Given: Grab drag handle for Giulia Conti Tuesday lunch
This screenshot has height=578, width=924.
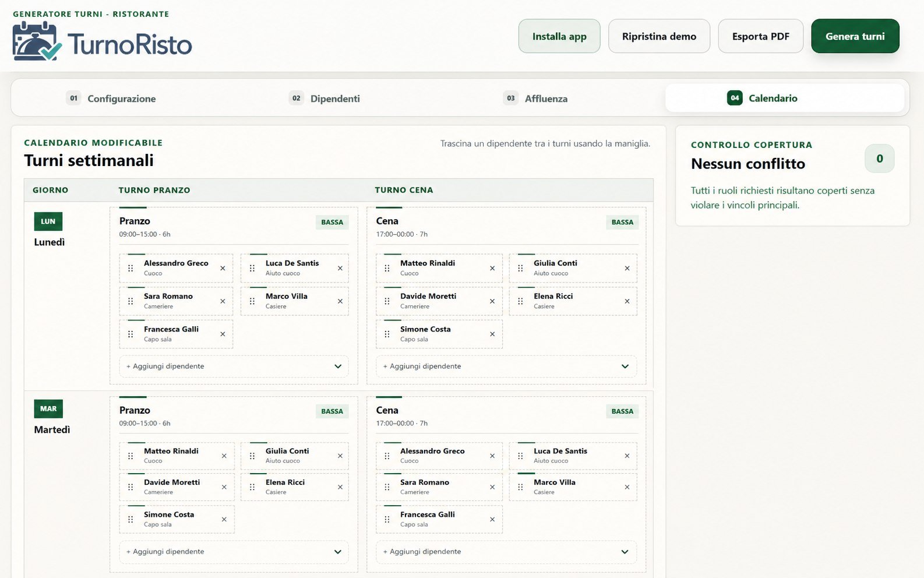Looking at the screenshot, I should click(252, 456).
